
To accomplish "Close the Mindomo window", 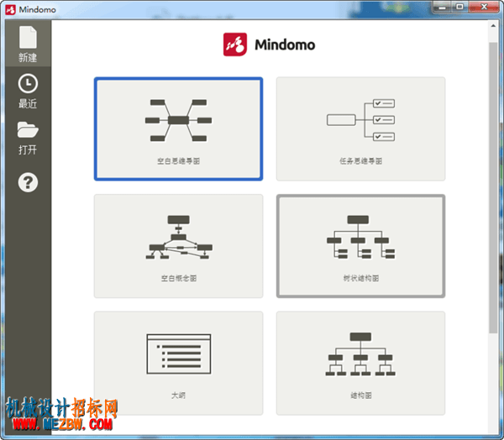I will (x=484, y=7).
